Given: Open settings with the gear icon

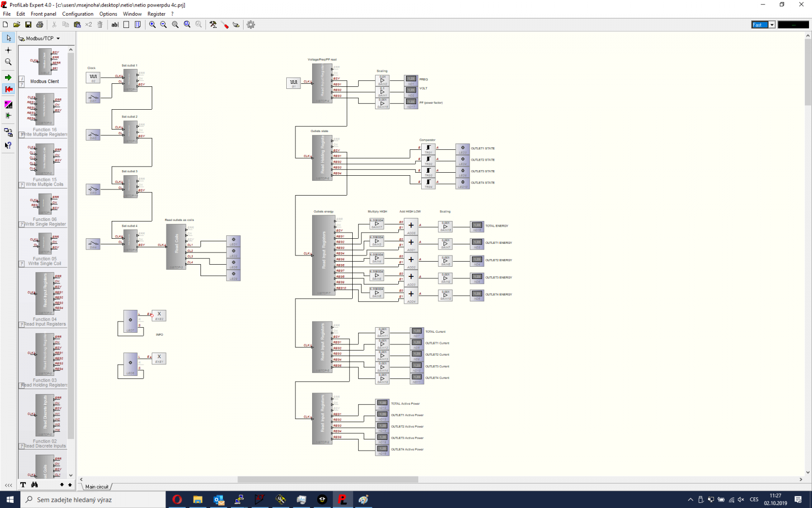Looking at the screenshot, I should click(251, 24).
